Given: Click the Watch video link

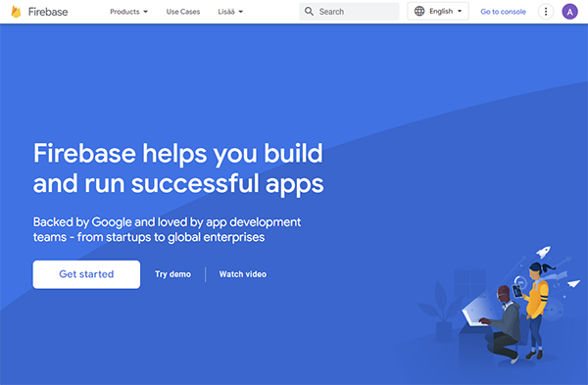Looking at the screenshot, I should pyautogui.click(x=243, y=274).
